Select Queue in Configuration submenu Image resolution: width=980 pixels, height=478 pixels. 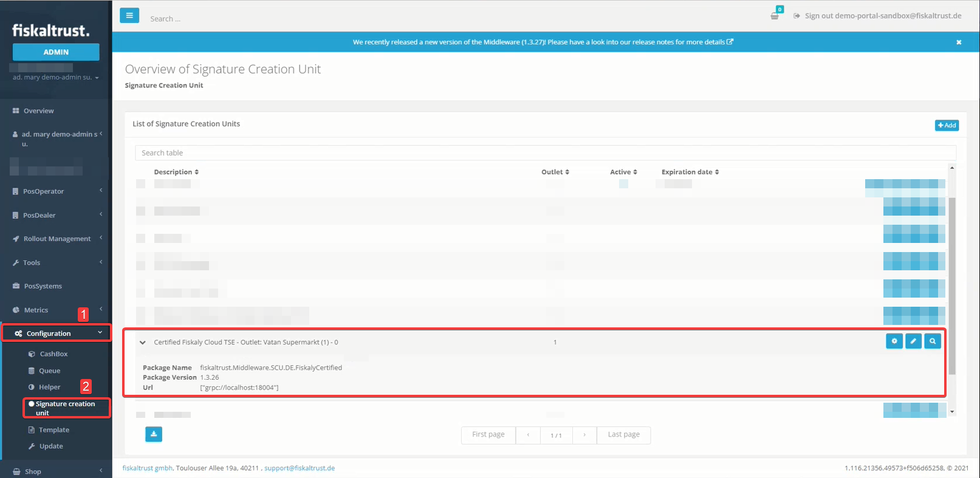pos(50,370)
